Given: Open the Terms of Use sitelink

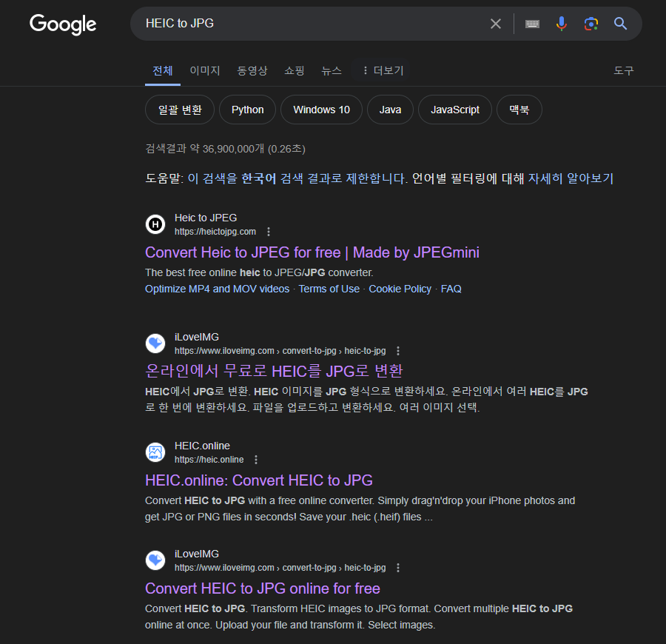Looking at the screenshot, I should point(329,289).
